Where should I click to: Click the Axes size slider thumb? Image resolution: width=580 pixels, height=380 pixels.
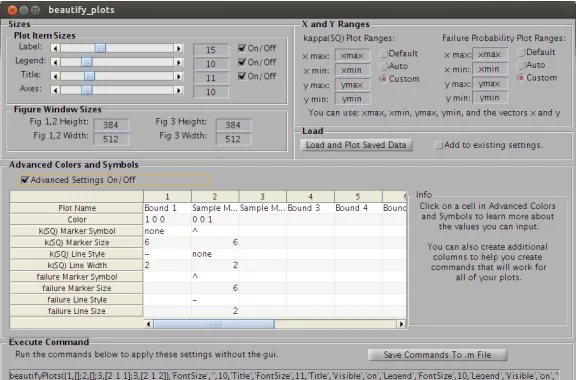[x=87, y=90]
